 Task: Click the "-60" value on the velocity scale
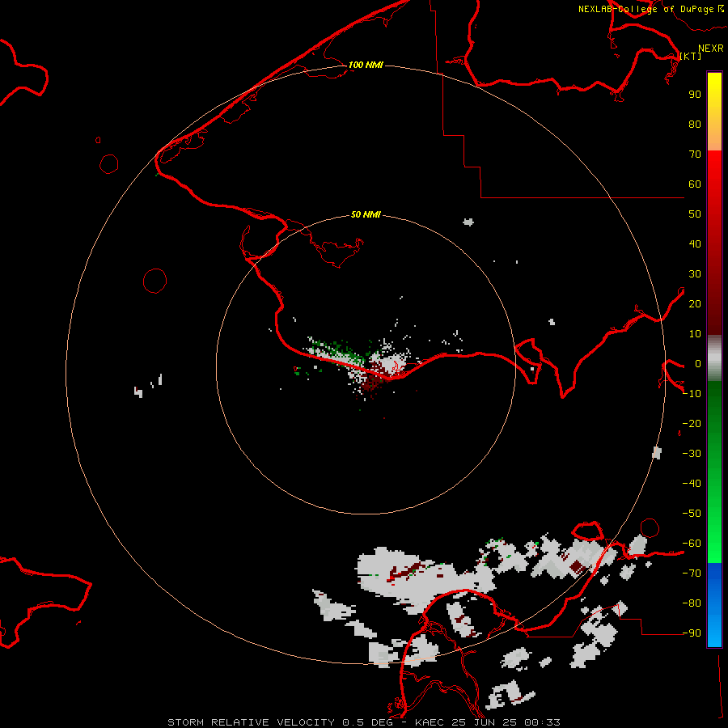click(692, 544)
